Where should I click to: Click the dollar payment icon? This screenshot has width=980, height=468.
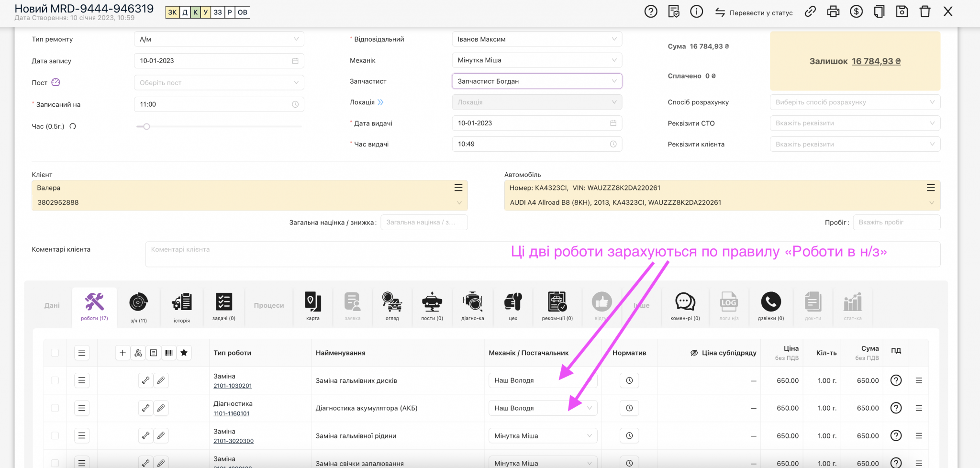pos(856,12)
